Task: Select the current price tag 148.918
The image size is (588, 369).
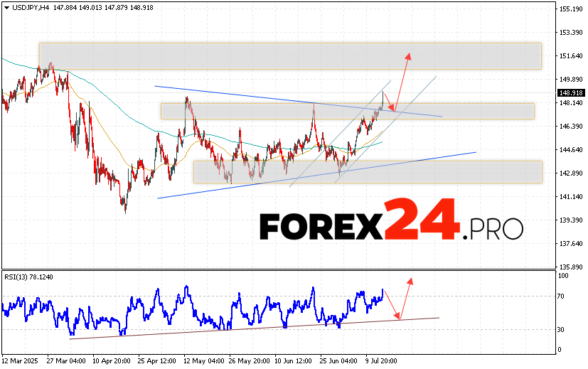Action: 571,92
